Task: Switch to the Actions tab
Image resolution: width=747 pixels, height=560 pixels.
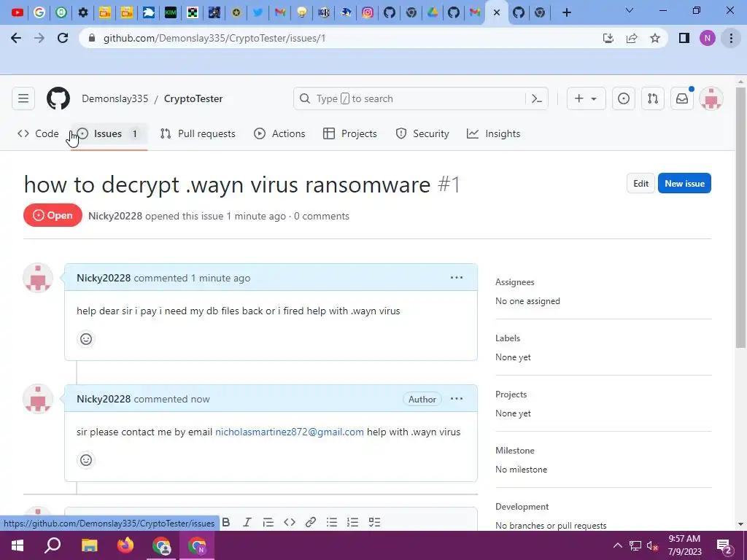Action: click(x=279, y=134)
